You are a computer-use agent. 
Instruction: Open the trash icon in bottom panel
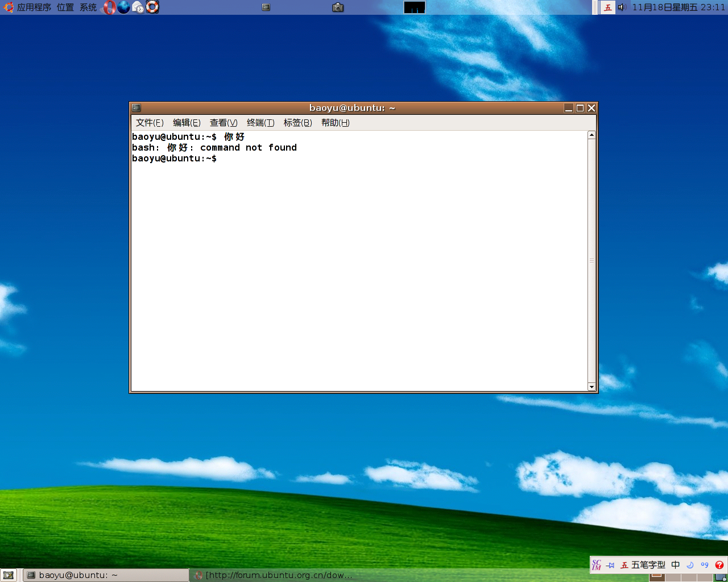click(721, 577)
